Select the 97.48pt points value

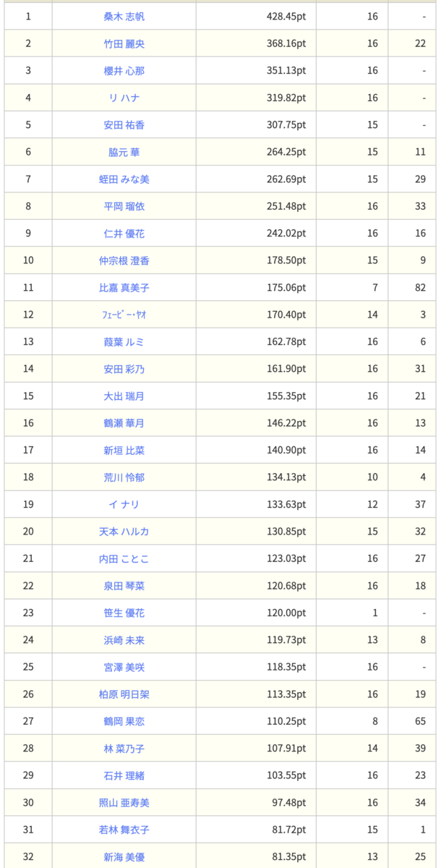pos(290,803)
